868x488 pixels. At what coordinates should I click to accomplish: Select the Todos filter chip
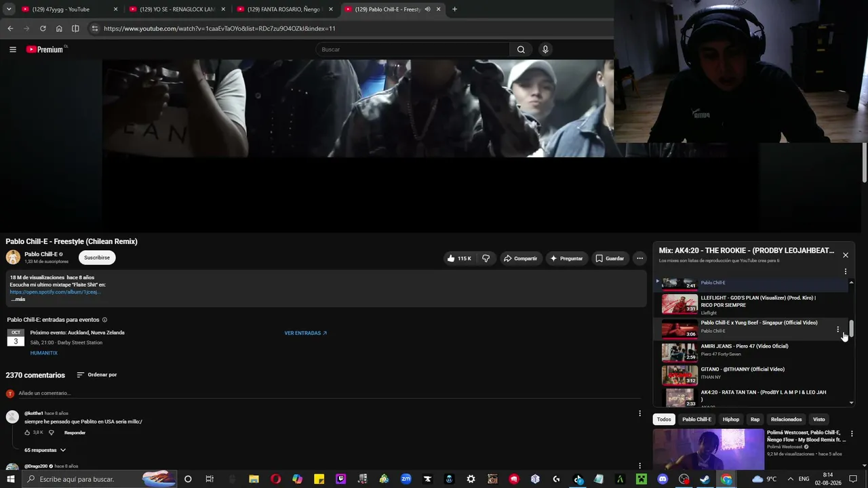pos(664,420)
